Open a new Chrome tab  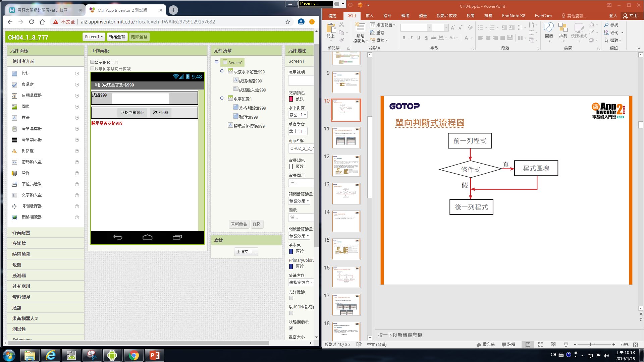(173, 10)
